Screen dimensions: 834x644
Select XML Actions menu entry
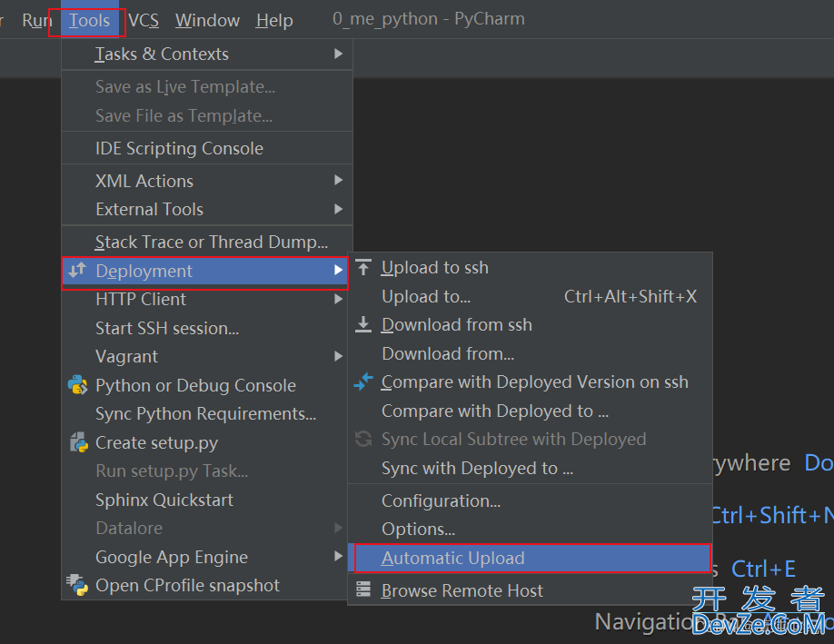(x=207, y=181)
